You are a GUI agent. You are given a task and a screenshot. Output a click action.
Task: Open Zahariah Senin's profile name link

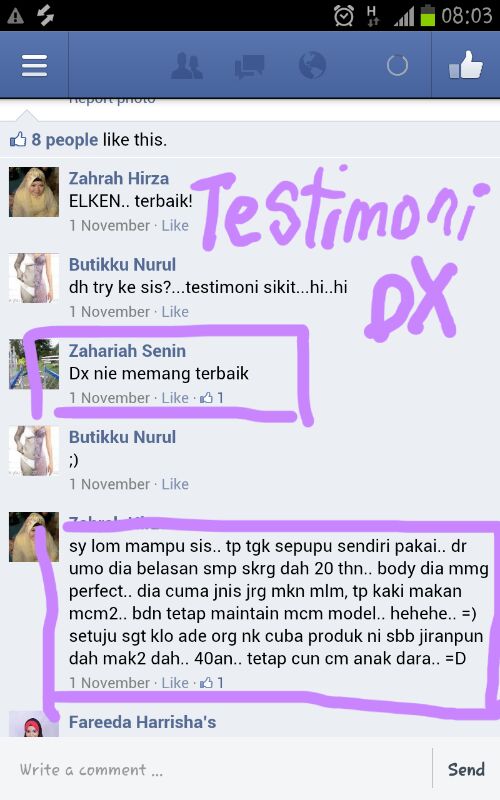128,351
